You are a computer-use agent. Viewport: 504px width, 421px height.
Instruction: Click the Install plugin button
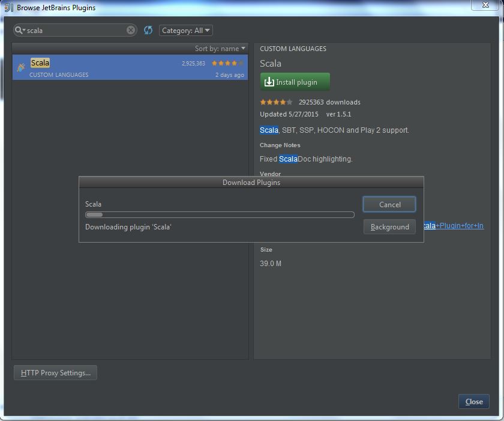(295, 82)
